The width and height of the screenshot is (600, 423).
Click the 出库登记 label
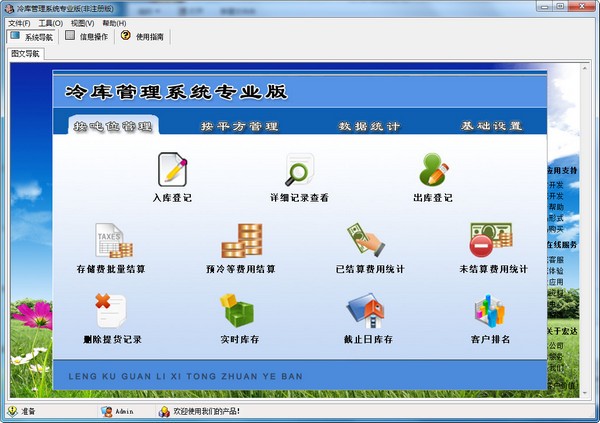pos(433,198)
